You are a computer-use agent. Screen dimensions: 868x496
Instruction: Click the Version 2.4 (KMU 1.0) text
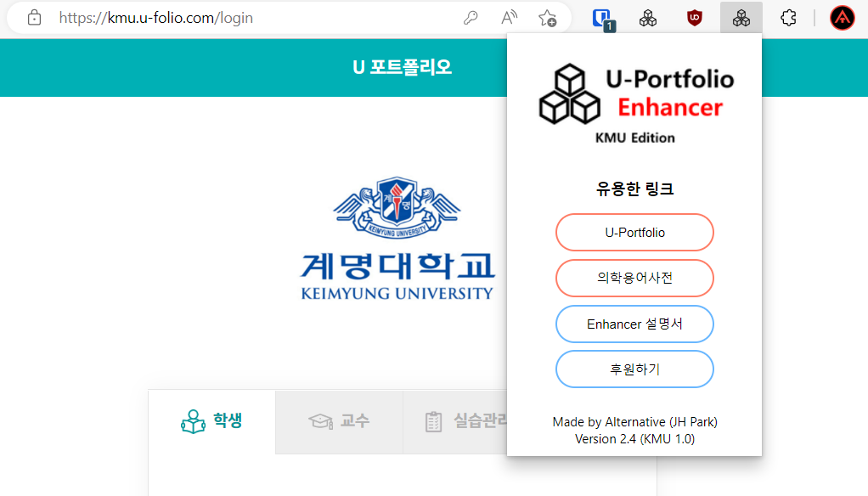pyautogui.click(x=635, y=439)
